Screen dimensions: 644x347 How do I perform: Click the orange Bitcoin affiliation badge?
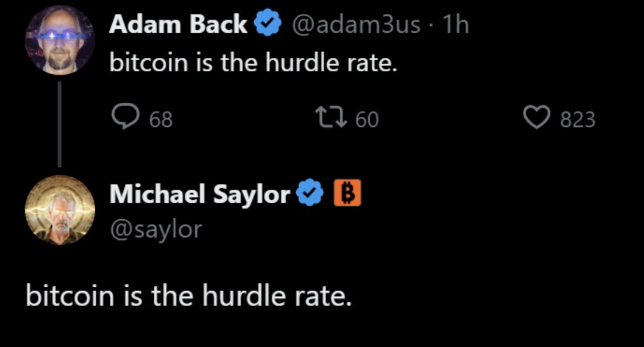[348, 193]
